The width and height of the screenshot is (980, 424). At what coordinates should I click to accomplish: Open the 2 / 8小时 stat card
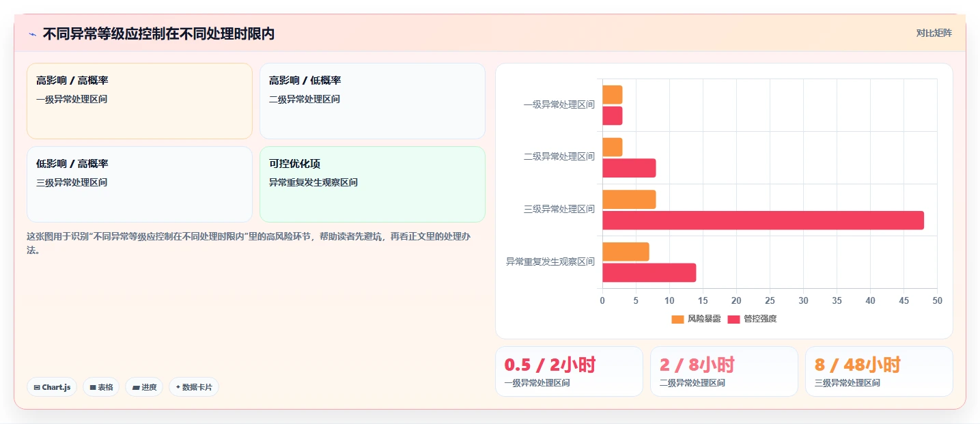point(724,371)
